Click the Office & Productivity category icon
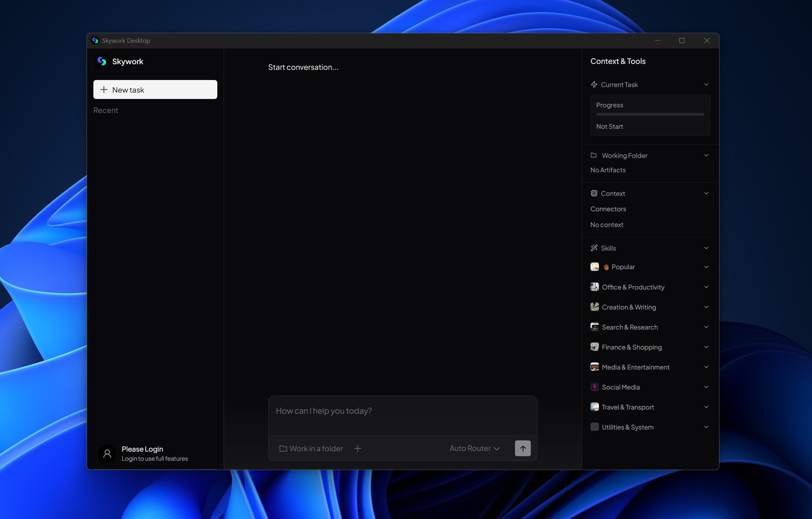 pos(595,287)
